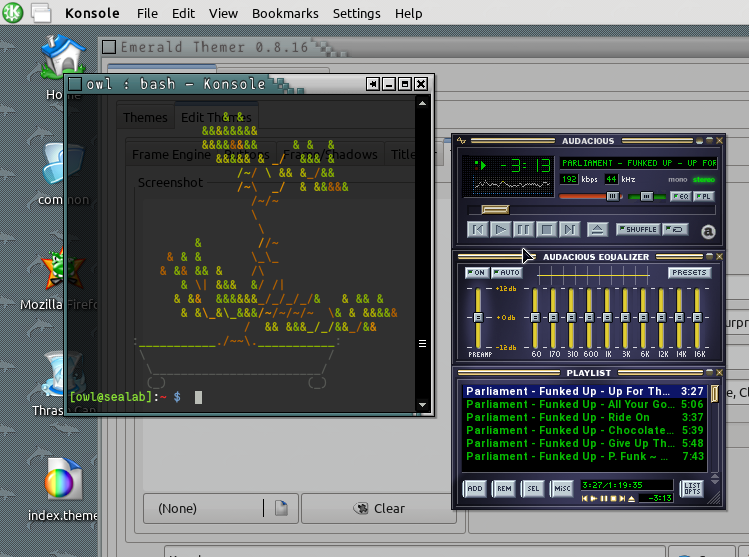Image resolution: width=749 pixels, height=557 pixels.
Task: Click the 60 Hz equalizer band slider
Action: click(x=535, y=317)
